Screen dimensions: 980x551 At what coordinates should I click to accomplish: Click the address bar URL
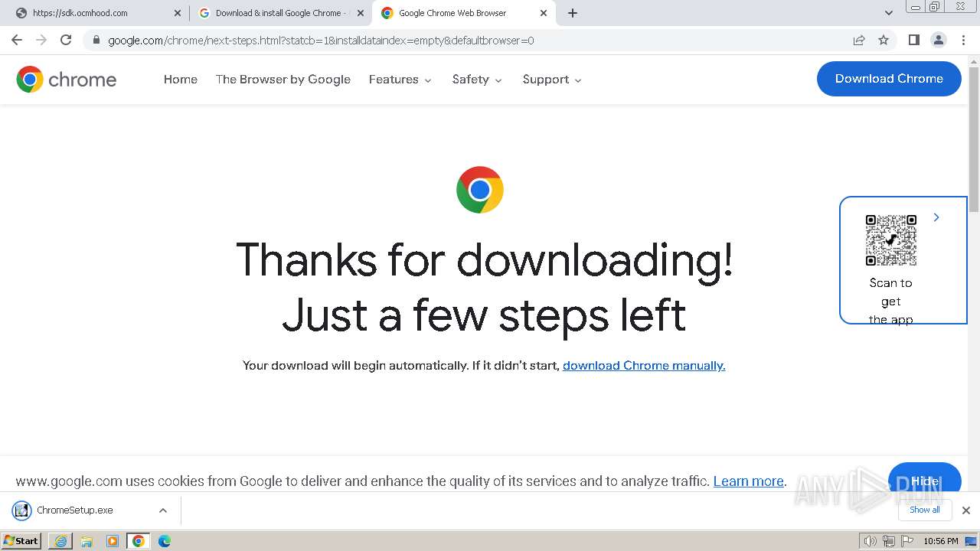coord(321,41)
